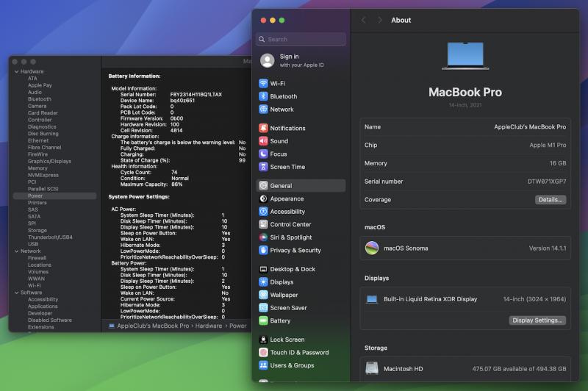The height and width of the screenshot is (391, 588).
Task: Select Applications under Software in System Information
Action: click(43, 306)
